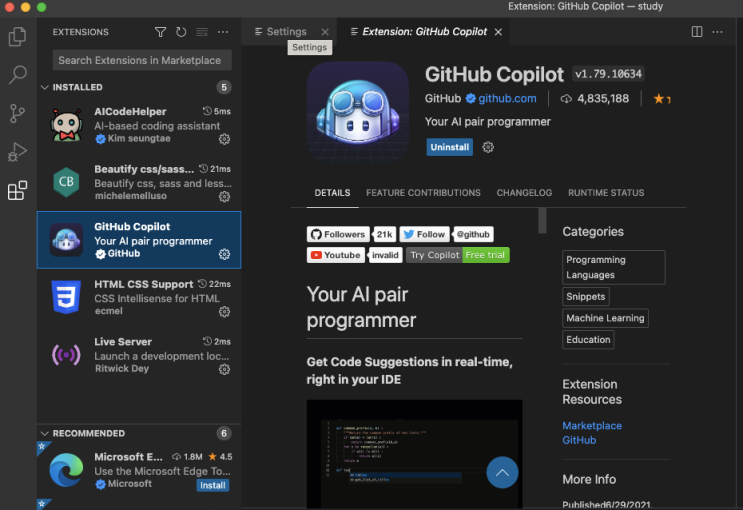The height and width of the screenshot is (510, 743).
Task: Select the Education category
Action: pos(588,340)
